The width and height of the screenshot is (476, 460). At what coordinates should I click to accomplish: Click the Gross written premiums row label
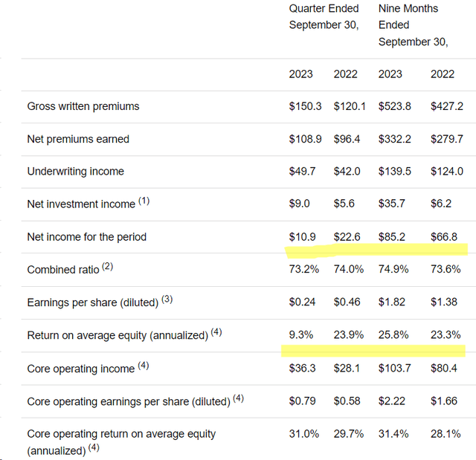tap(83, 106)
